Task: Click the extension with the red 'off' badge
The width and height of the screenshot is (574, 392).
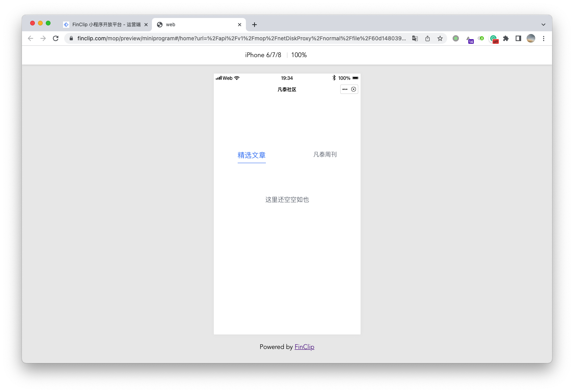Action: click(x=493, y=39)
